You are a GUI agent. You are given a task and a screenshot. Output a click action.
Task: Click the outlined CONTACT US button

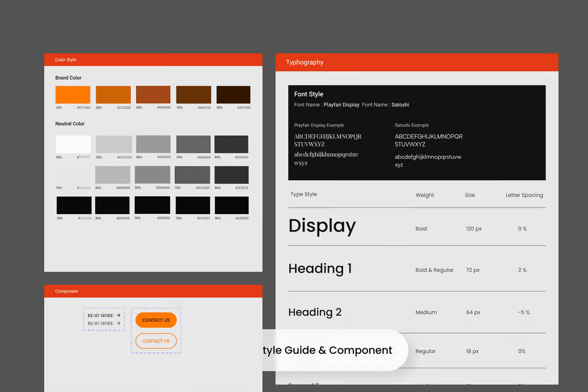coord(156,341)
